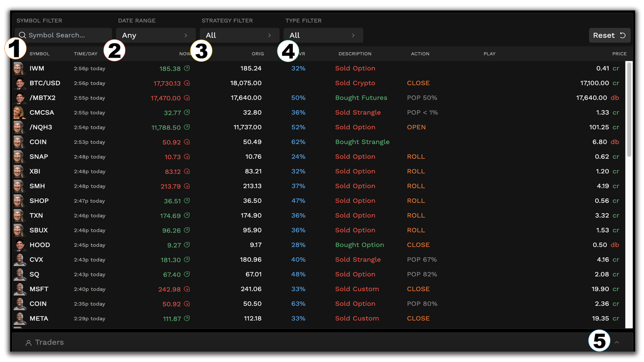Open the Date Range dropdown
The width and height of the screenshot is (644, 362).
(155, 35)
